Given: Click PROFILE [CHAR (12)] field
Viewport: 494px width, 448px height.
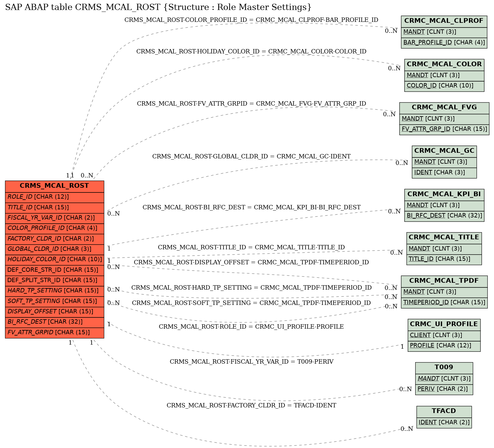Looking at the screenshot, I should click(444, 346).
